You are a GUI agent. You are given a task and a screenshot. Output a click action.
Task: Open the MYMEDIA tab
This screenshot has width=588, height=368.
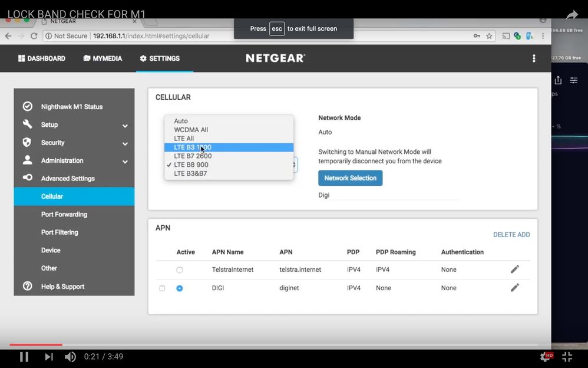[x=103, y=58]
